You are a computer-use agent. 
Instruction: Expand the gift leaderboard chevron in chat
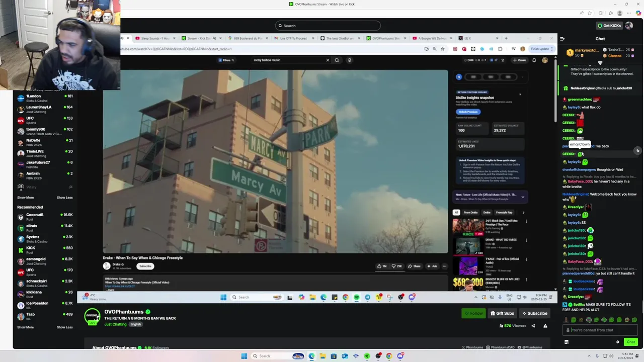(x=600, y=63)
